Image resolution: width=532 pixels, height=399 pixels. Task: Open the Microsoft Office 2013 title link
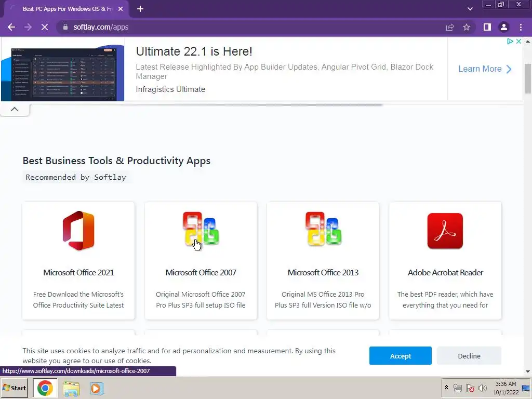pos(323,272)
